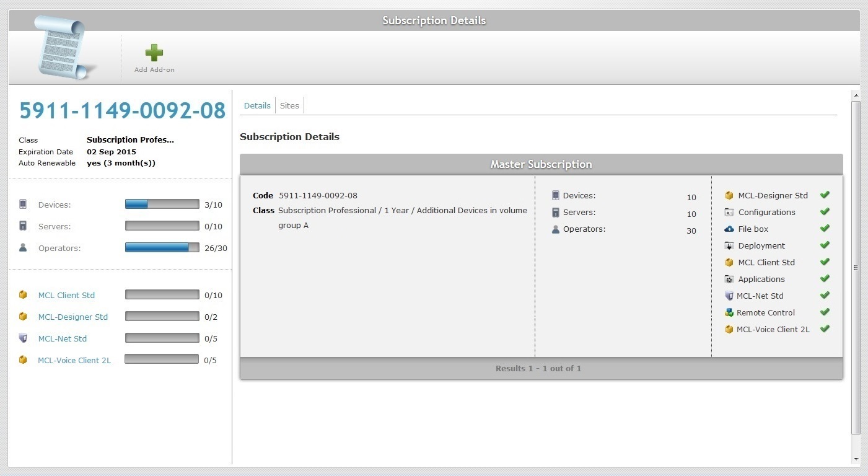Click the Remote Control icon

[729, 312]
